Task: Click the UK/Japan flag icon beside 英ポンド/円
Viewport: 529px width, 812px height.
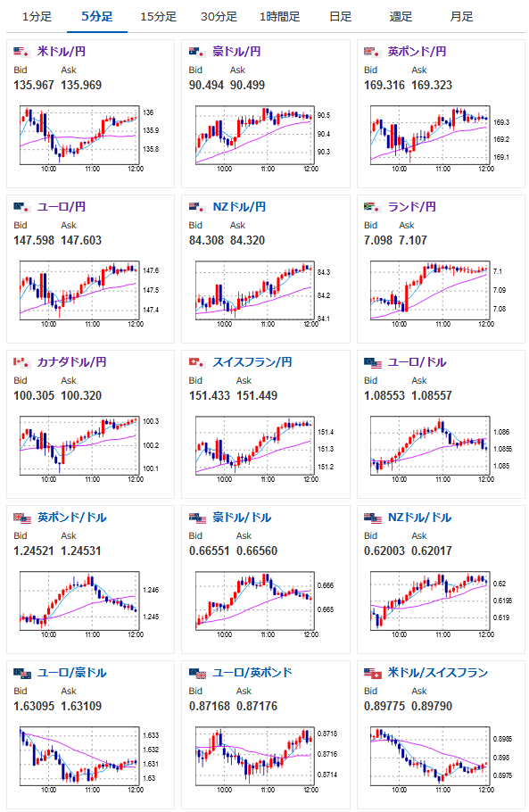Action: click(x=372, y=52)
